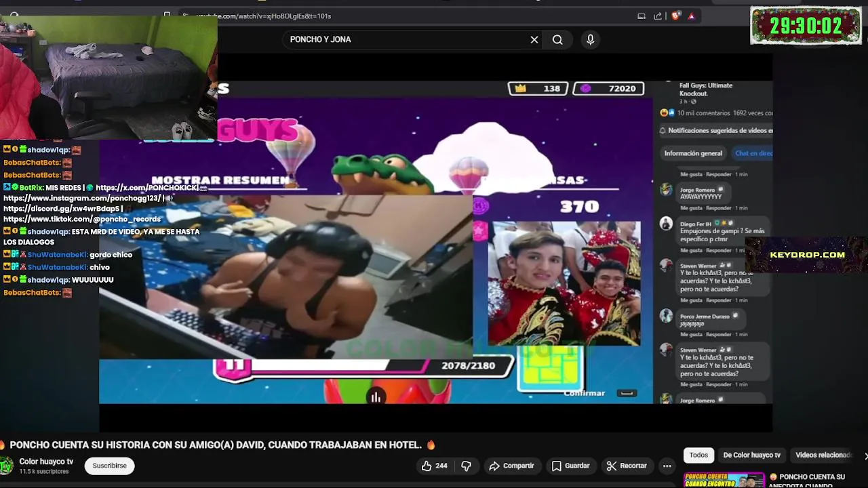Click the Guardar save button

[x=570, y=466]
